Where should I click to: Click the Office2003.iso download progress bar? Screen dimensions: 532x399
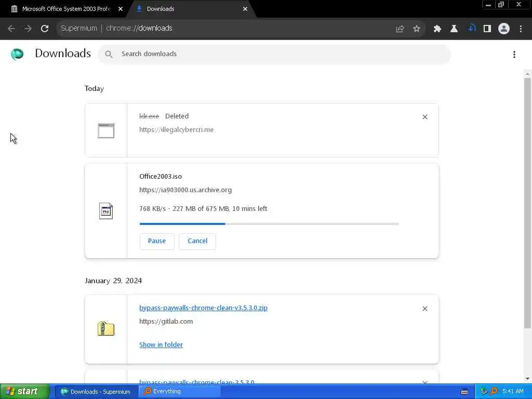tap(269, 224)
